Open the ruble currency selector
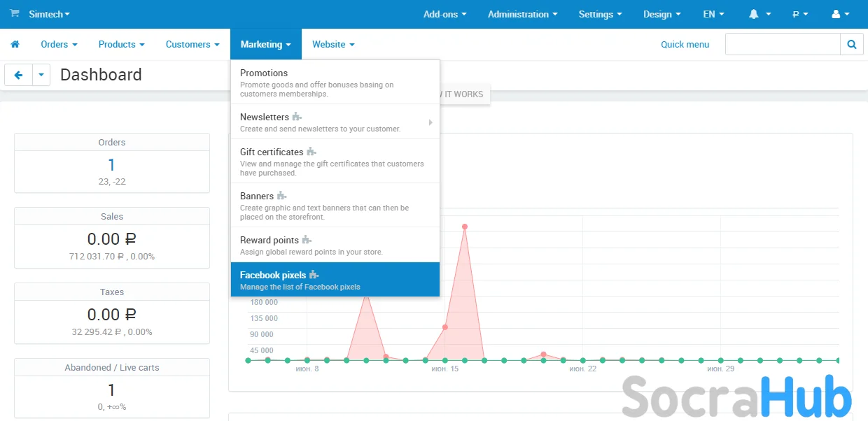The width and height of the screenshot is (868, 421). coord(800,14)
